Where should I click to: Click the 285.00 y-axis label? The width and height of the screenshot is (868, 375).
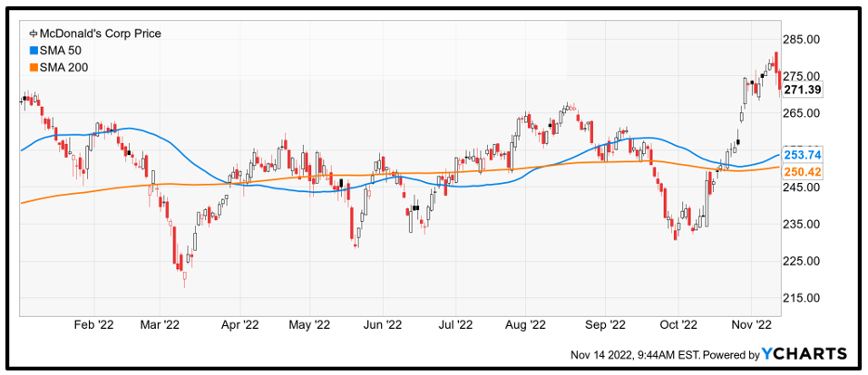point(802,40)
